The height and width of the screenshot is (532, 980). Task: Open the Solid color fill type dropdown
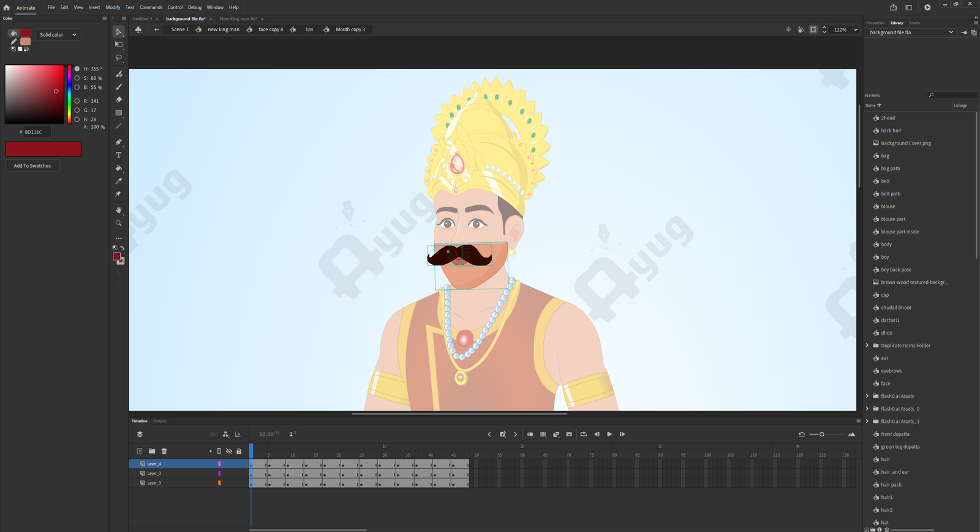[58, 35]
